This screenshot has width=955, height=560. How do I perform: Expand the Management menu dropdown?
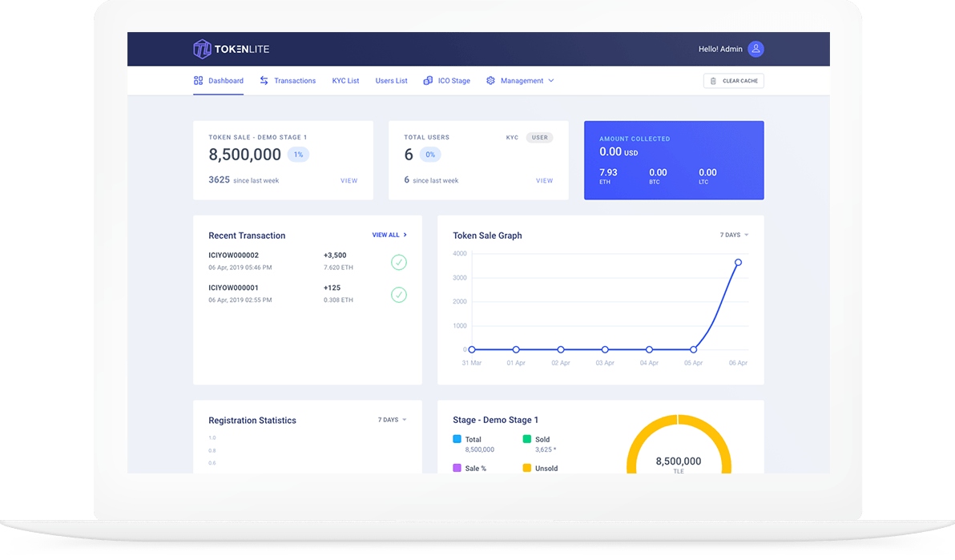[x=550, y=81]
